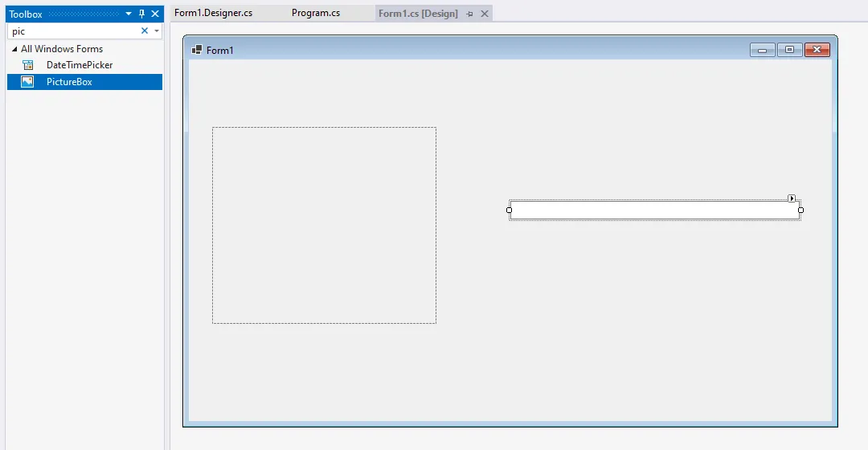Click the Form1 icon in the form title bar
868x450 pixels.
point(197,50)
